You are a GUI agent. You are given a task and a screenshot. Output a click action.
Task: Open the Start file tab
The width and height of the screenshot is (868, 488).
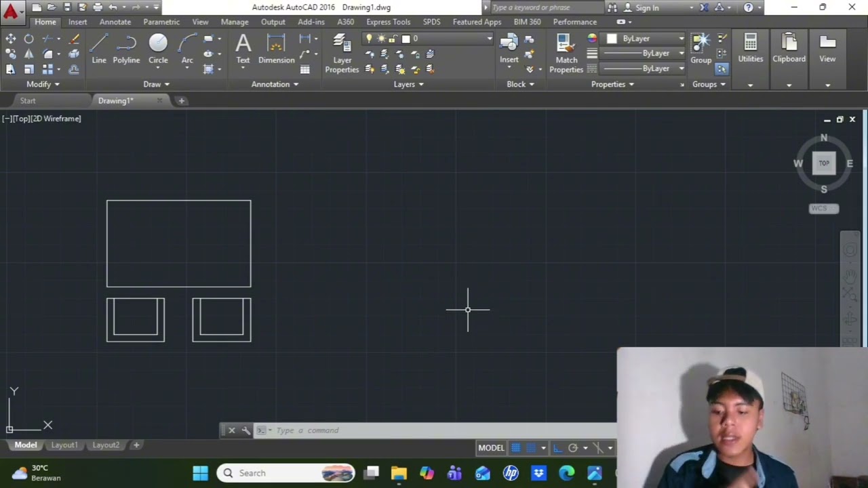click(28, 100)
